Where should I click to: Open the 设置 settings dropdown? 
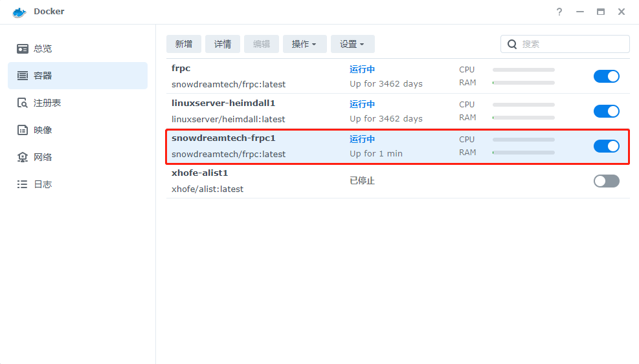coord(352,44)
